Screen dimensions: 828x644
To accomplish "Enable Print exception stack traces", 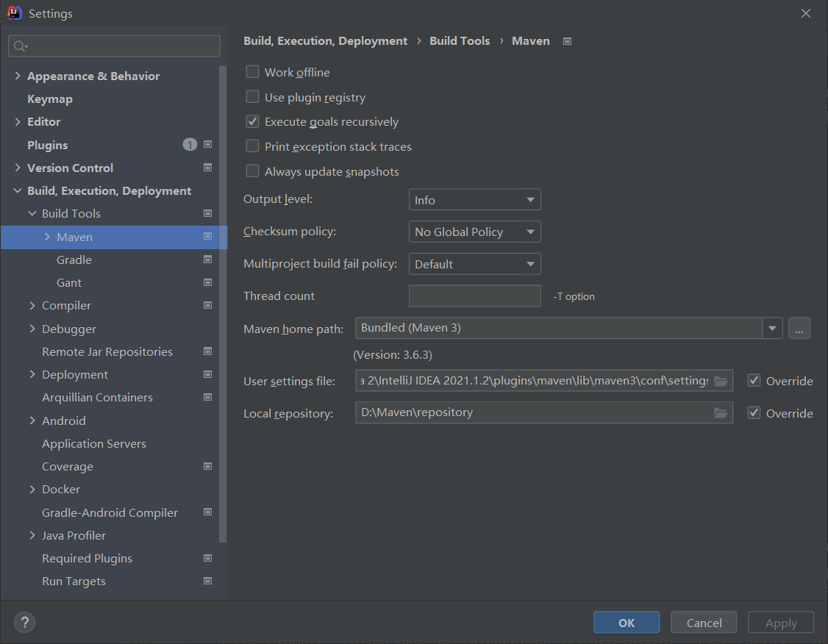I will point(252,146).
